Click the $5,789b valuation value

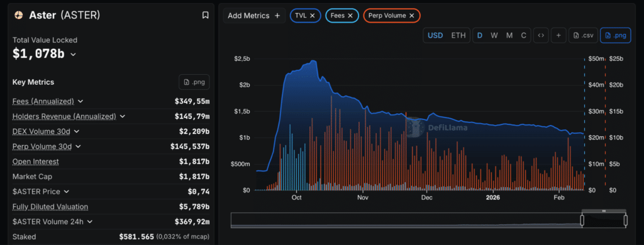click(x=194, y=207)
